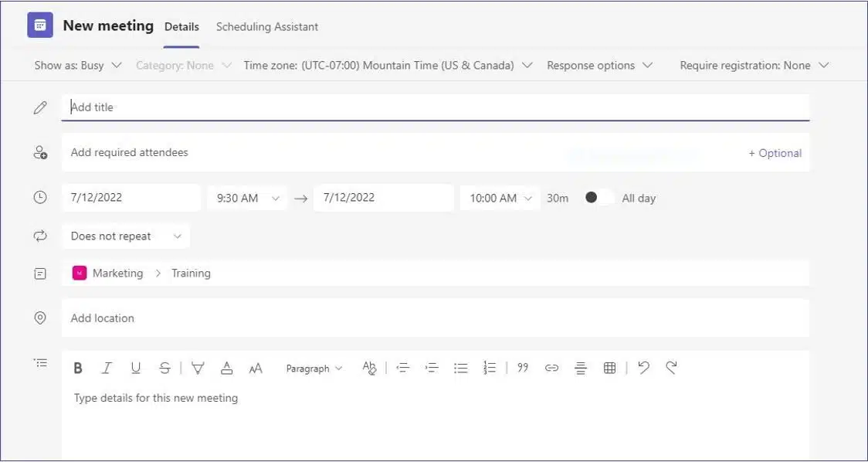Click the Bold formatting icon

point(78,369)
